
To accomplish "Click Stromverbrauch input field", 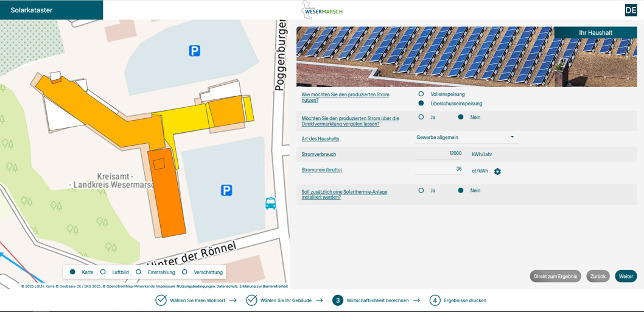I will pyautogui.click(x=439, y=154).
